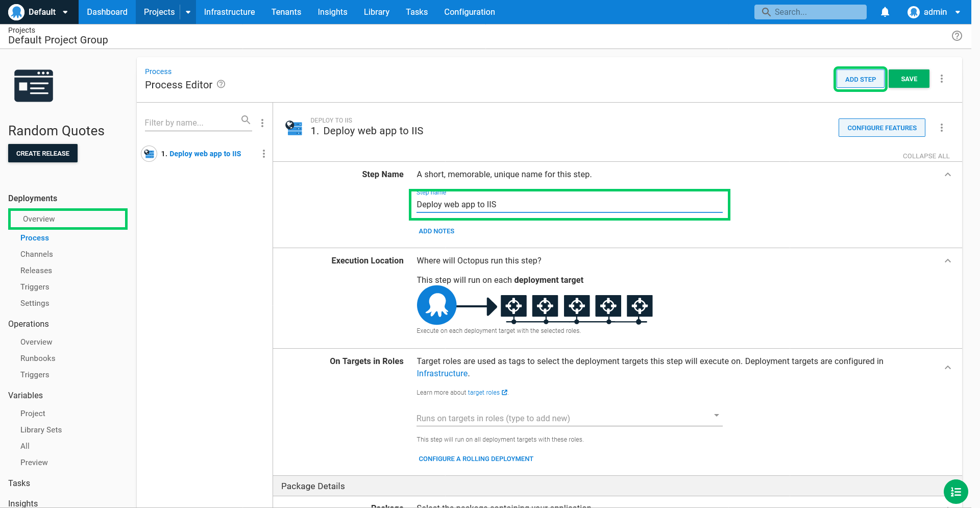
Task: Click the Octopus logo in the space switcher
Action: [x=16, y=12]
